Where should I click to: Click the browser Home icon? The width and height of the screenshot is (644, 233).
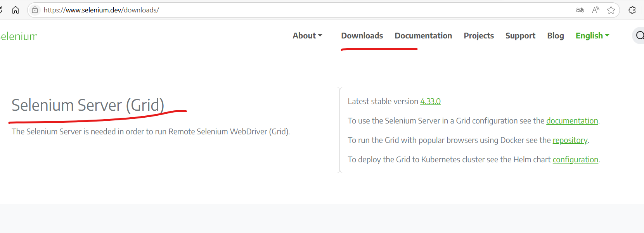(x=16, y=10)
